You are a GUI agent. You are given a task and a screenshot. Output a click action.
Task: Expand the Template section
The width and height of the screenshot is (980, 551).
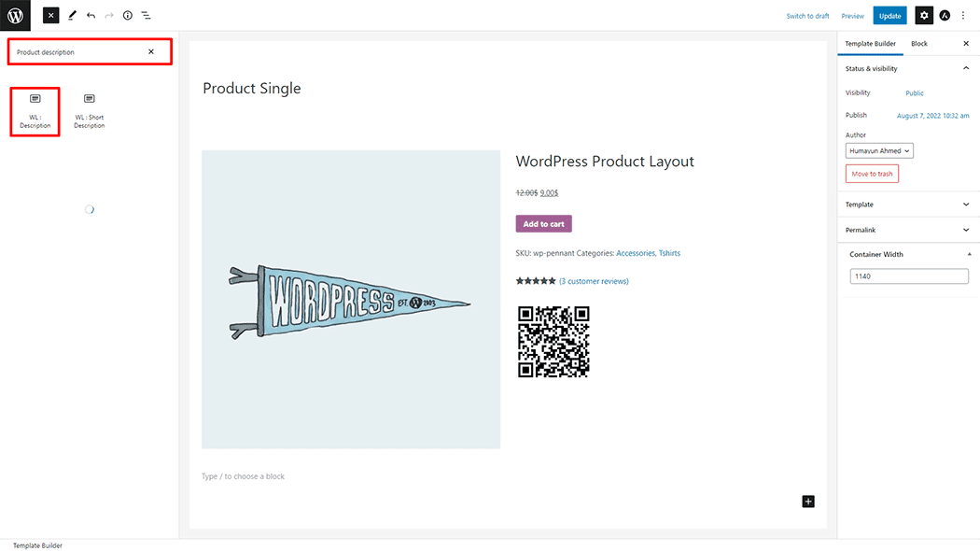coord(965,205)
